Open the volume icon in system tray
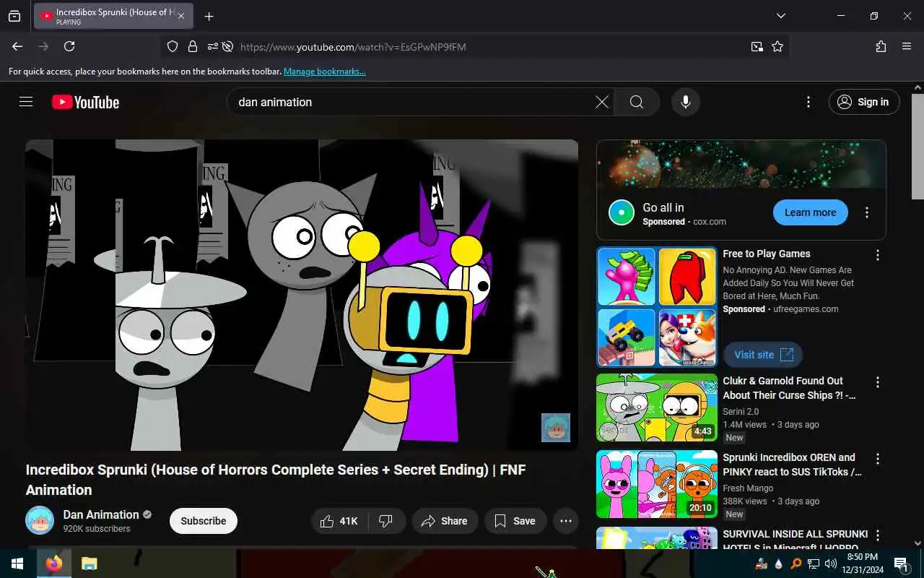Screen dimensions: 924x578 (x=830, y=564)
